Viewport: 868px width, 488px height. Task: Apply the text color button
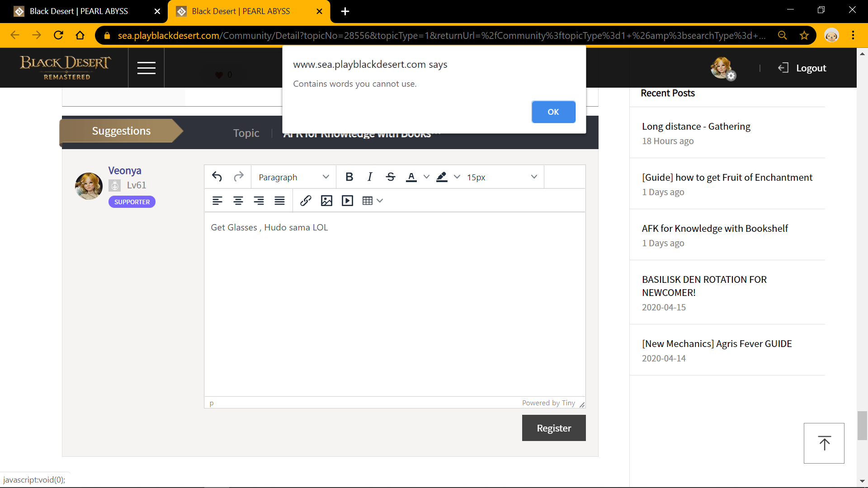[x=411, y=177]
